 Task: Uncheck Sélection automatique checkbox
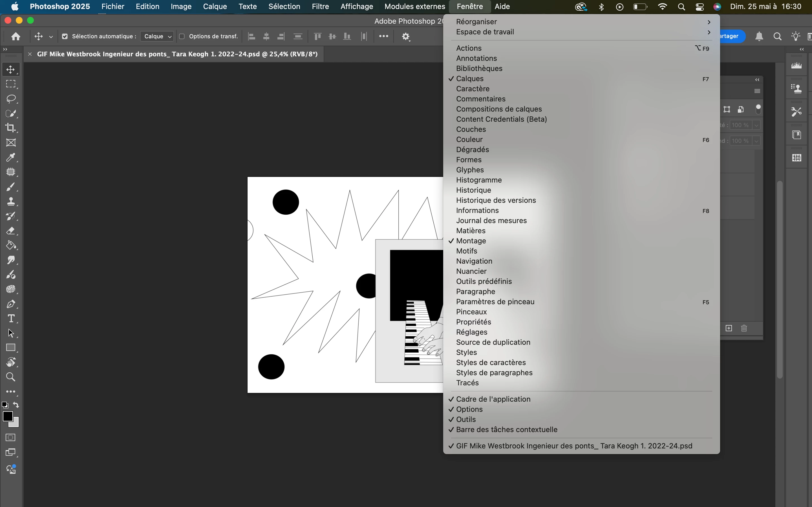tap(65, 36)
